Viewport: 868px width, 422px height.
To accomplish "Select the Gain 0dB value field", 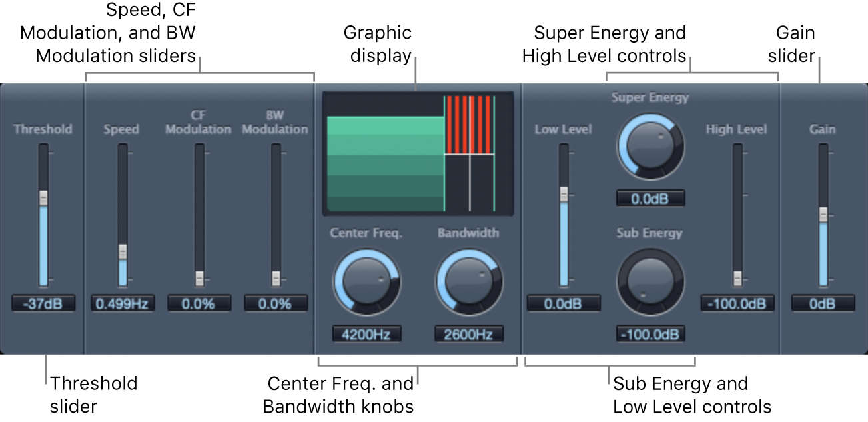I will [x=823, y=303].
